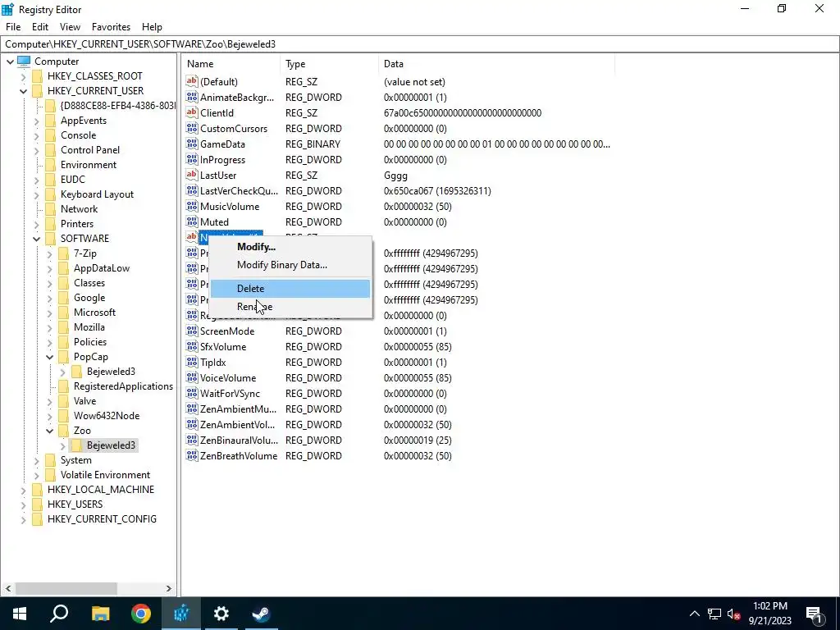Open the Edit menu

click(x=40, y=27)
